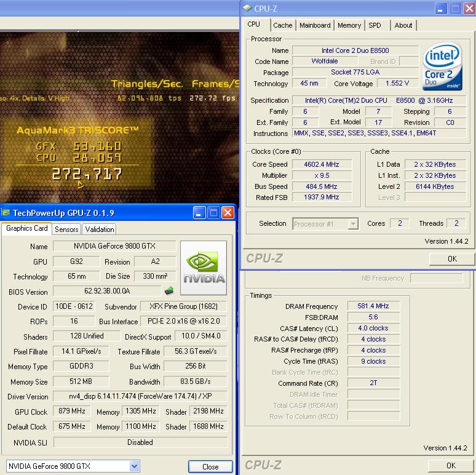Click the Bus Interface field PCI-E 2.0 x16

pos(183,321)
